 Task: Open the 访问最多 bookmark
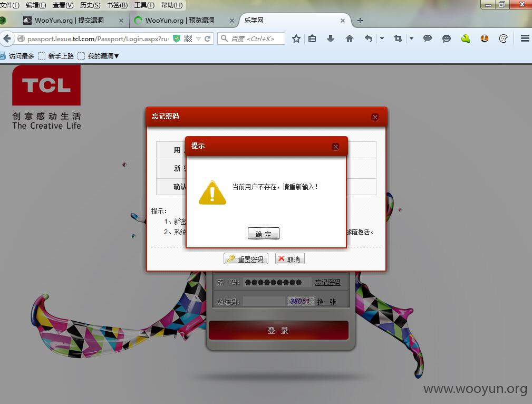(17, 56)
